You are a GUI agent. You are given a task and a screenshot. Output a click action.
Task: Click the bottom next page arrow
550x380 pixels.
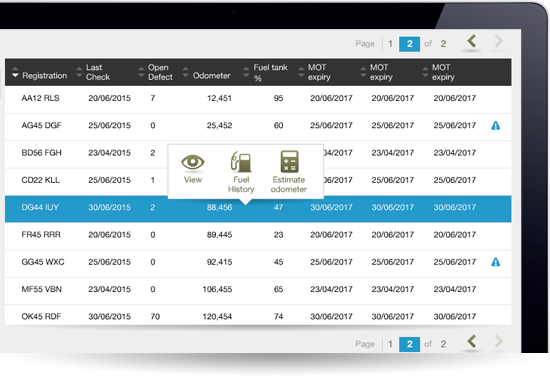[x=499, y=341]
